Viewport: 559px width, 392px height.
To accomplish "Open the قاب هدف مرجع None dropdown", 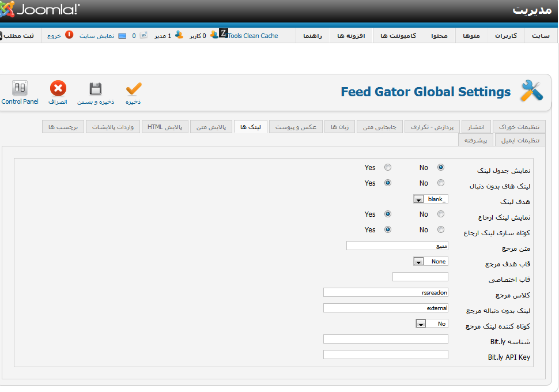I will click(430, 262).
